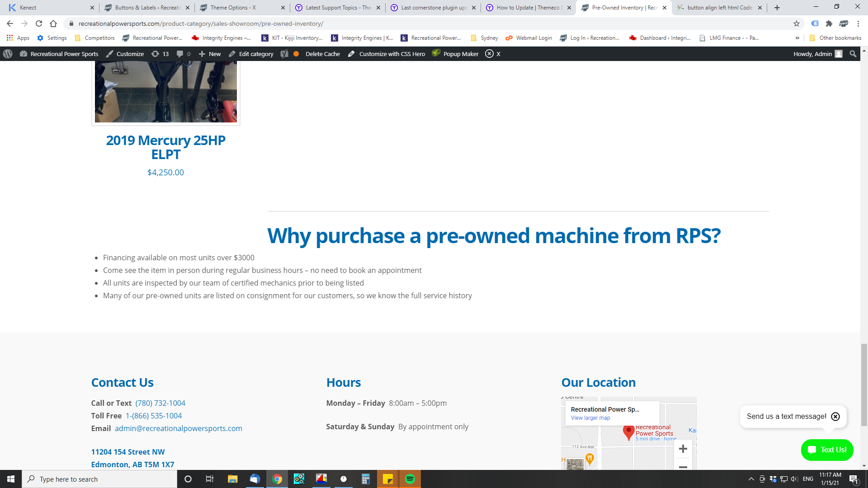Go to browser home page
The height and width of the screenshot is (488, 868).
pyautogui.click(x=53, y=23)
